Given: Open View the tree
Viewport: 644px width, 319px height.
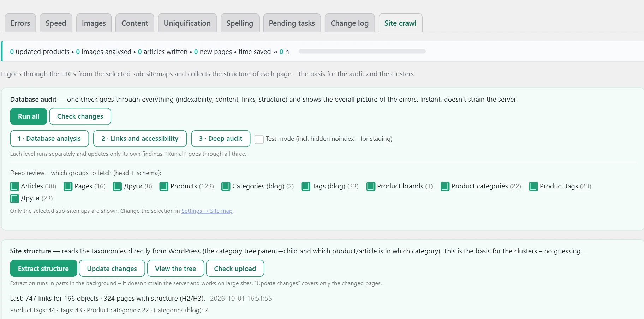Looking at the screenshot, I should [175, 269].
